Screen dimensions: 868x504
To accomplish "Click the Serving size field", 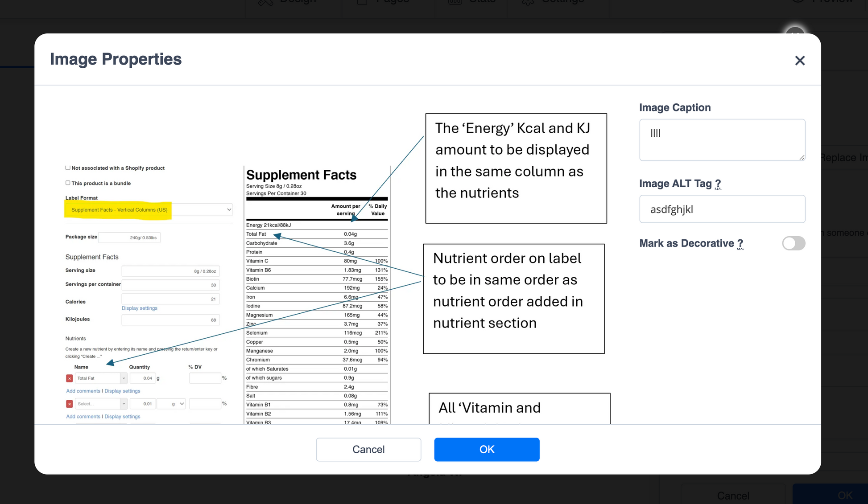I will tap(170, 271).
